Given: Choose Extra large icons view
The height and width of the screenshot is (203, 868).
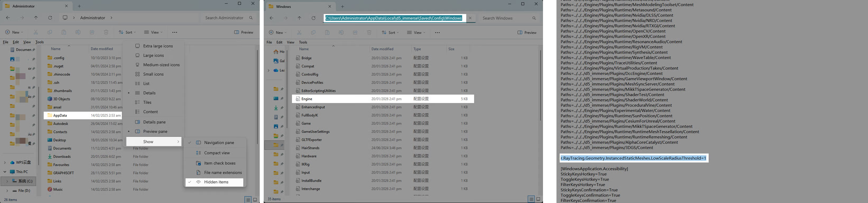Looking at the screenshot, I should (154, 46).
